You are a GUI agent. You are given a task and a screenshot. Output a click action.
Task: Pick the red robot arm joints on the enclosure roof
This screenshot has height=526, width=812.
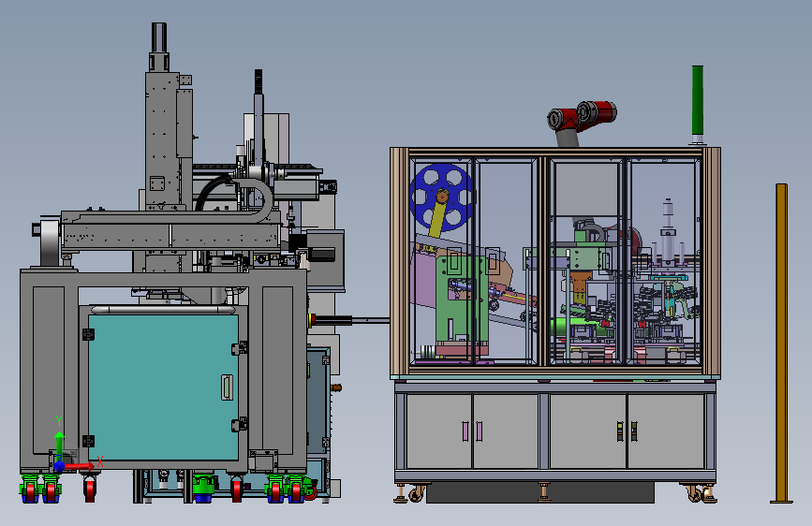(x=582, y=115)
